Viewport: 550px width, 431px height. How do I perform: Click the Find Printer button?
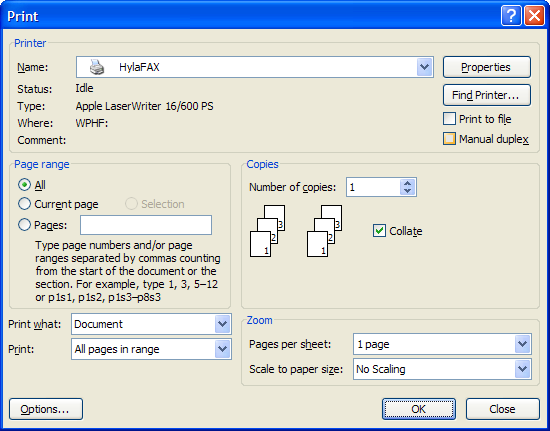487,95
